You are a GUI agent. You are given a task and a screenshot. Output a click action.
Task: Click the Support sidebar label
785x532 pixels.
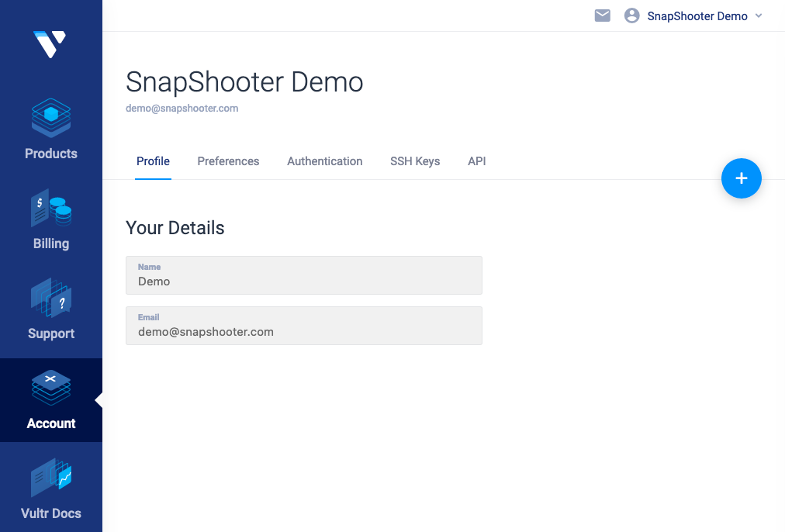[51, 333]
